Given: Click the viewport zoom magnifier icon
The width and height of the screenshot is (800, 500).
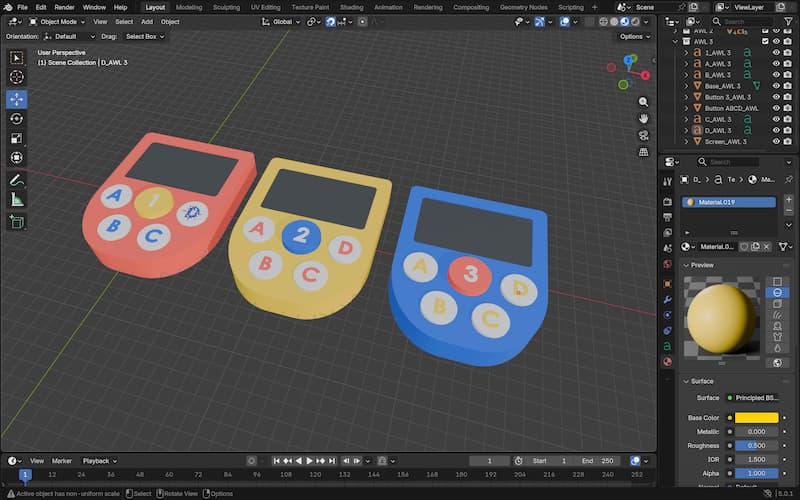Looking at the screenshot, I should point(643,102).
